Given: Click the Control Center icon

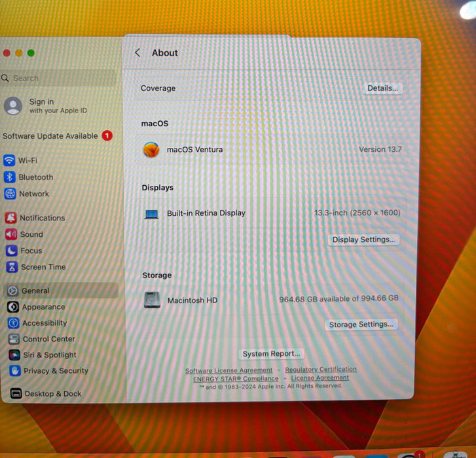Looking at the screenshot, I should (14, 339).
